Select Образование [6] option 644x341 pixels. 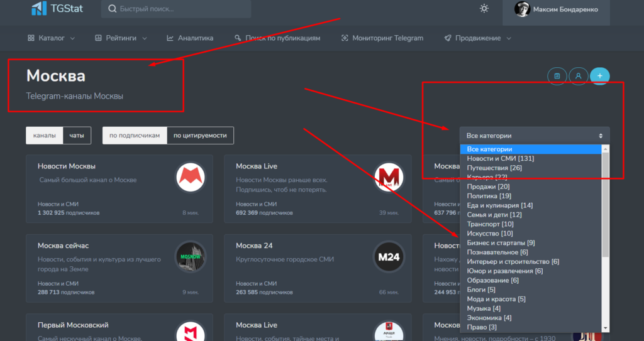coord(531,280)
